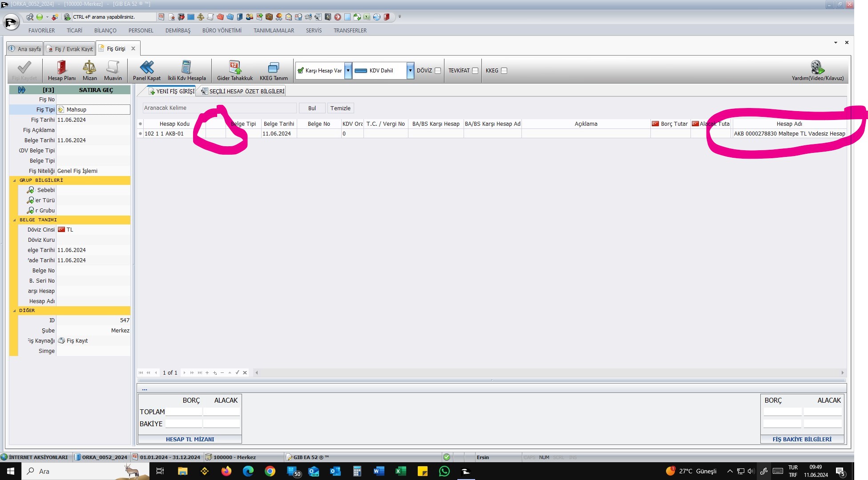Open the KKEG Tanım icon
The image size is (868, 480).
tap(273, 68)
